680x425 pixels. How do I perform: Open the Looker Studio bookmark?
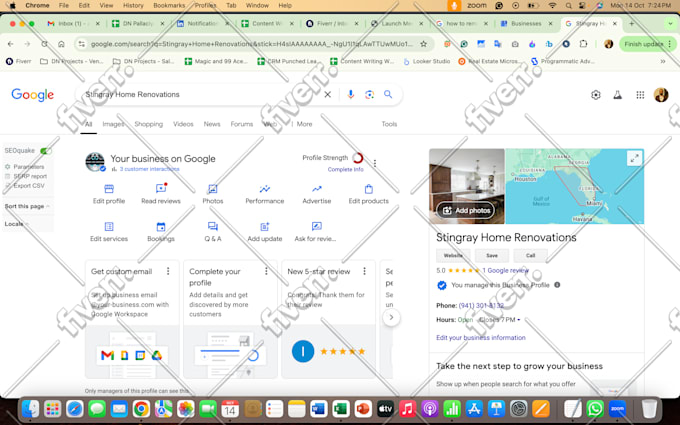coord(427,61)
